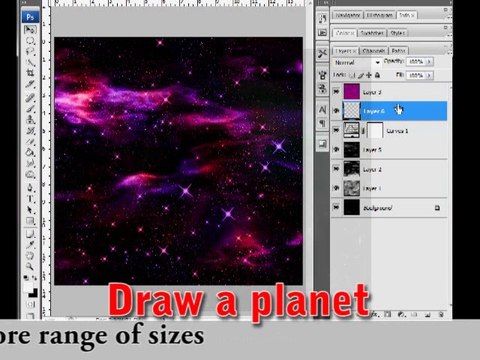The image size is (480, 360).
Task: Select the Type tool
Action: pyautogui.click(x=30, y=199)
